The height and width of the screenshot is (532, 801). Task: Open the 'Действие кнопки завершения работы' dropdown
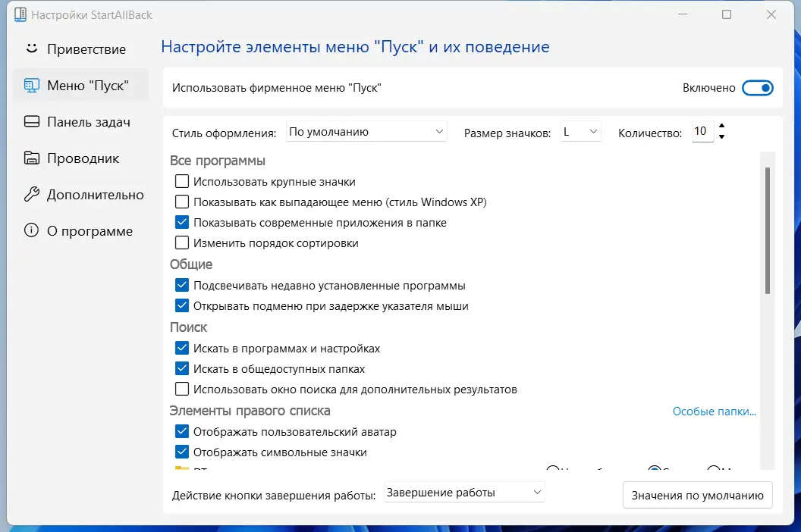click(463, 491)
